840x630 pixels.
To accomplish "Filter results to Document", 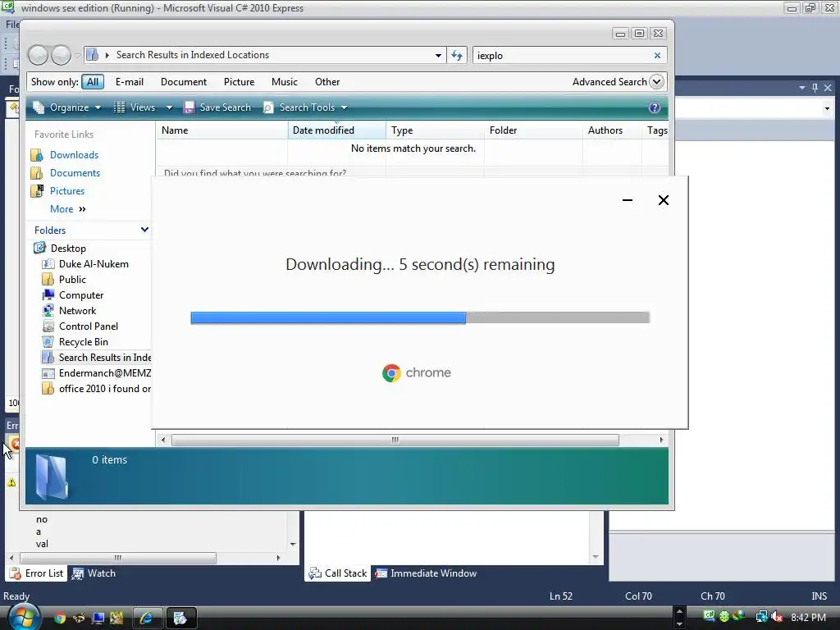I will 184,82.
